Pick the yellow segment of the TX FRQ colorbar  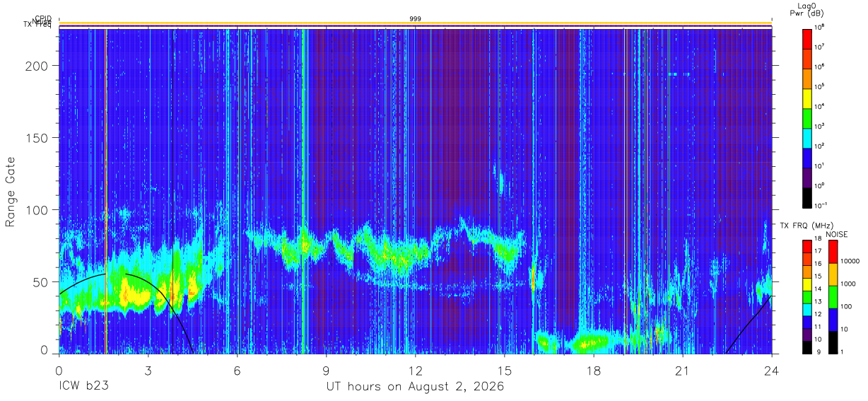click(807, 284)
